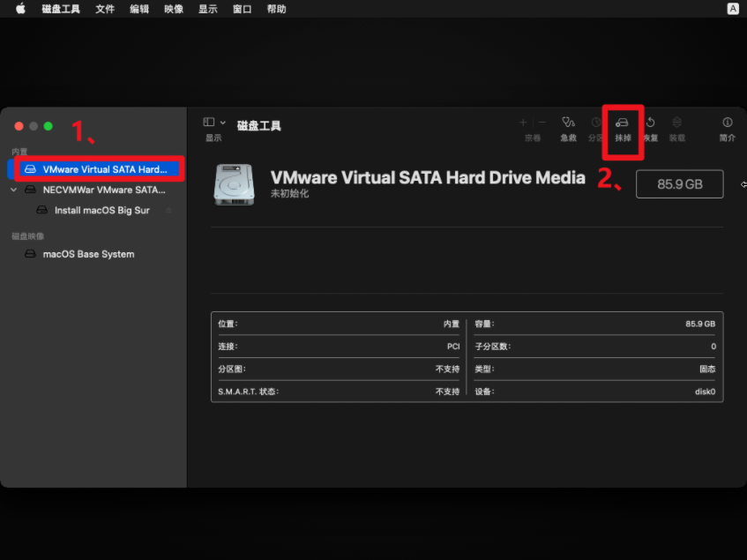The image size is (747, 560).
Task: Open the 映像 menu
Action: (174, 9)
